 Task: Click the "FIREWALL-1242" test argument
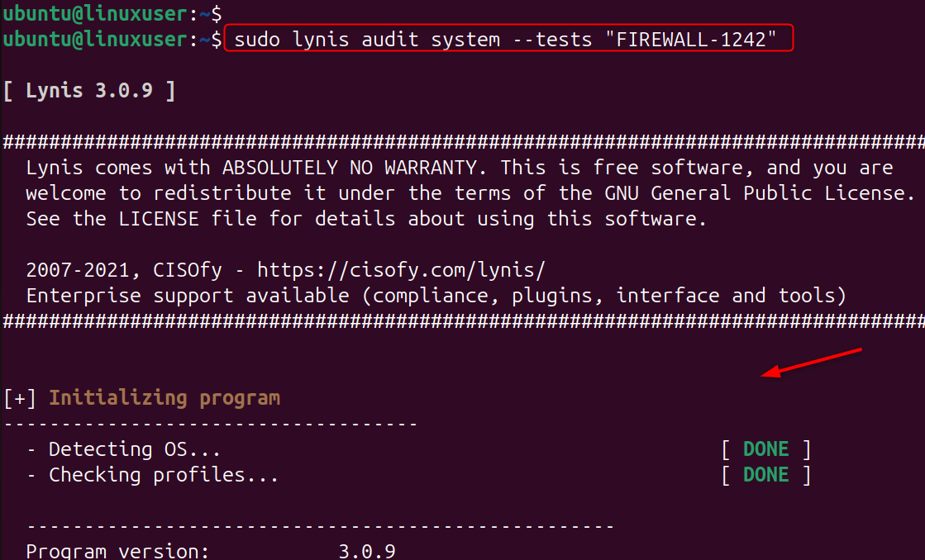point(691,40)
